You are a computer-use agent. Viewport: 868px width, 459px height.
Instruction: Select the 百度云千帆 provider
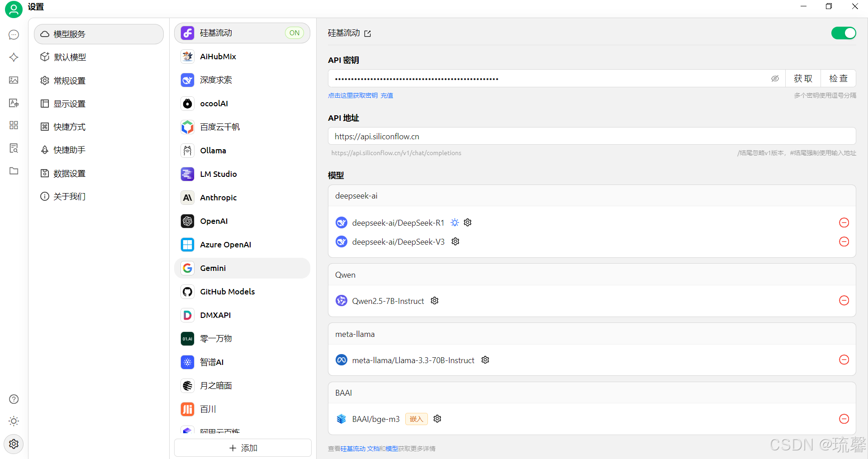(x=242, y=127)
